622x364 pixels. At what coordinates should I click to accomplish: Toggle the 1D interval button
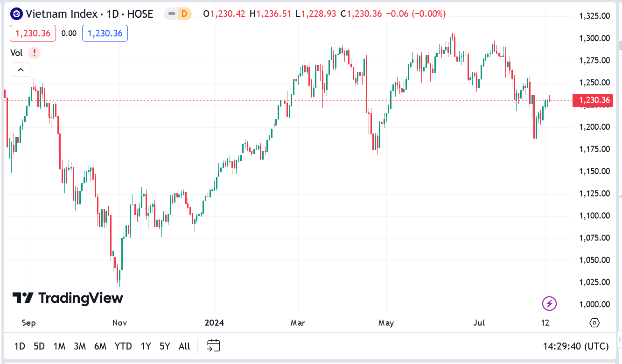click(x=20, y=346)
